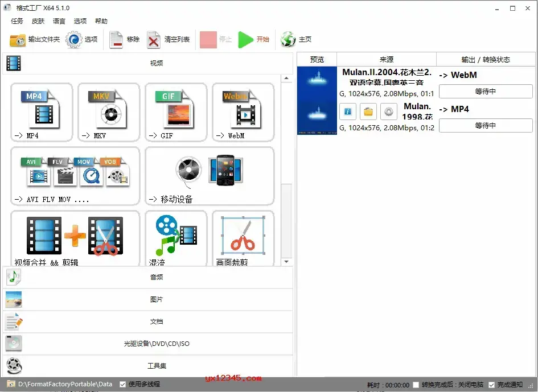This screenshot has width=538, height=392.
Task: Click the Format Factory app title icon
Action: (x=7, y=7)
